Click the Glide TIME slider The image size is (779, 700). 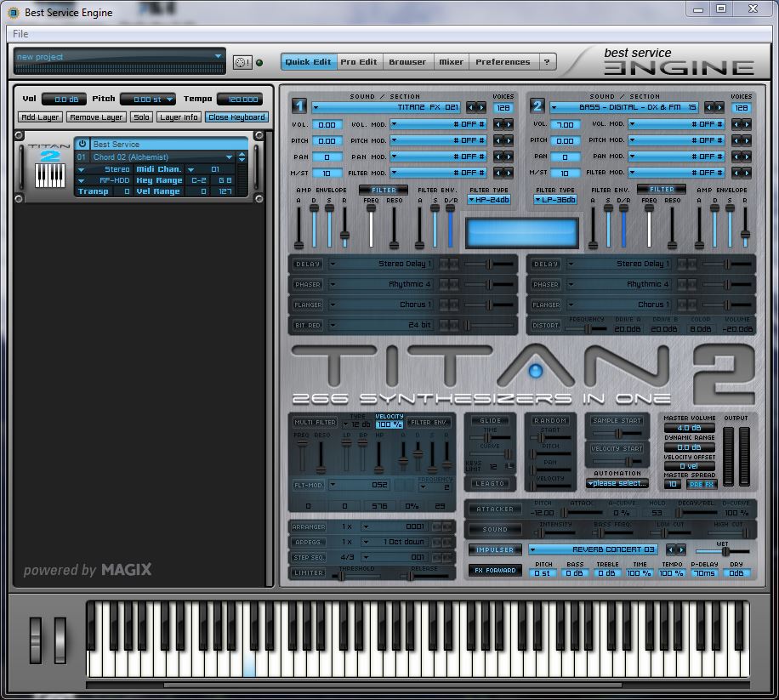point(490,438)
